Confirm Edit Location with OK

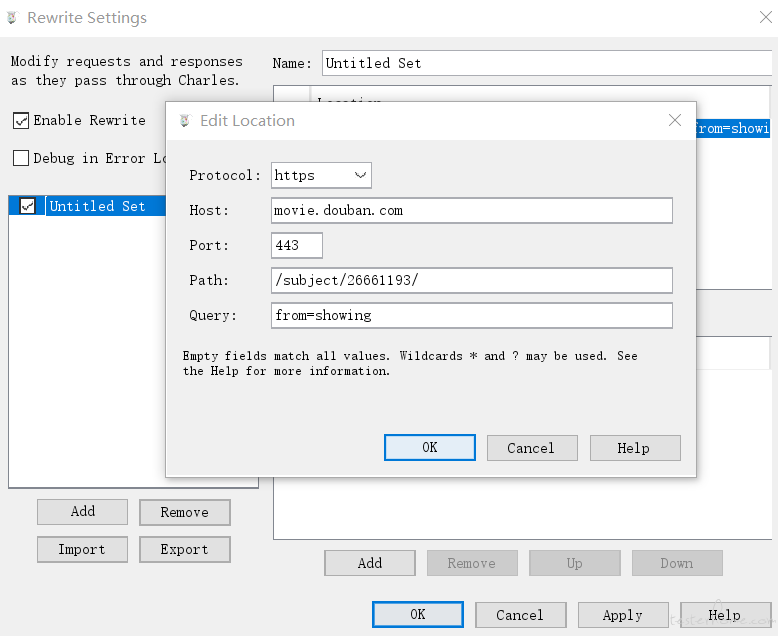coord(430,447)
